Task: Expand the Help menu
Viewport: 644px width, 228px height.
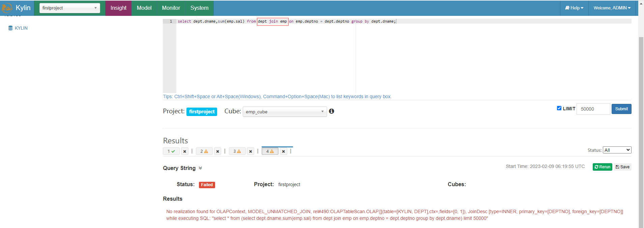Action: 574,8
